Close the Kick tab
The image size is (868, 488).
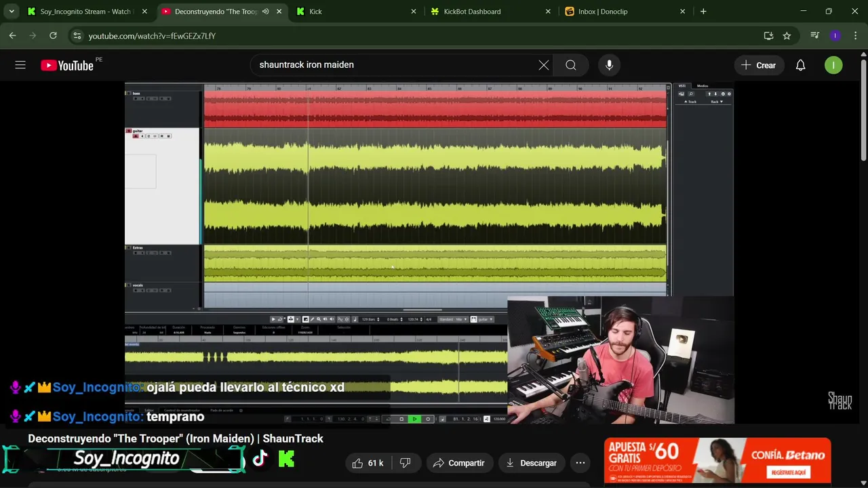414,12
